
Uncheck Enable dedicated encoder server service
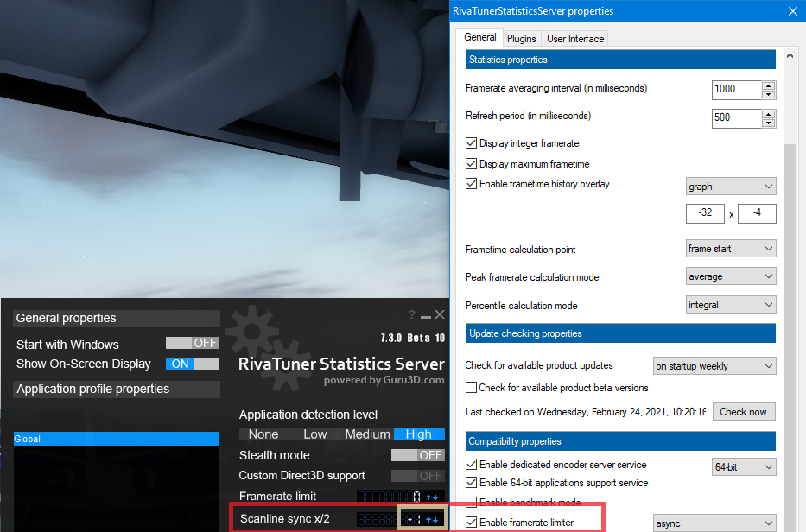pos(471,464)
